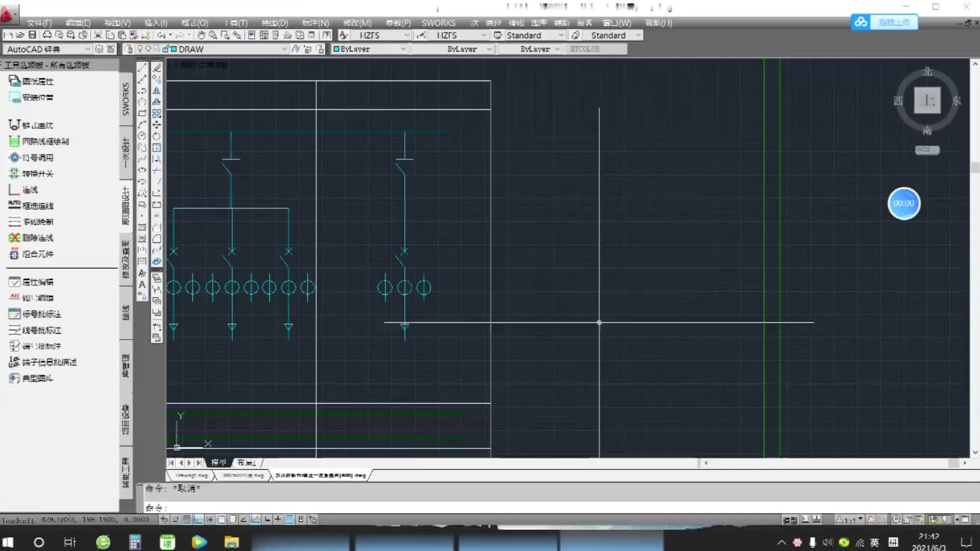Click the ViewCube 上 top face
The width and height of the screenshot is (980, 551).
tap(927, 100)
